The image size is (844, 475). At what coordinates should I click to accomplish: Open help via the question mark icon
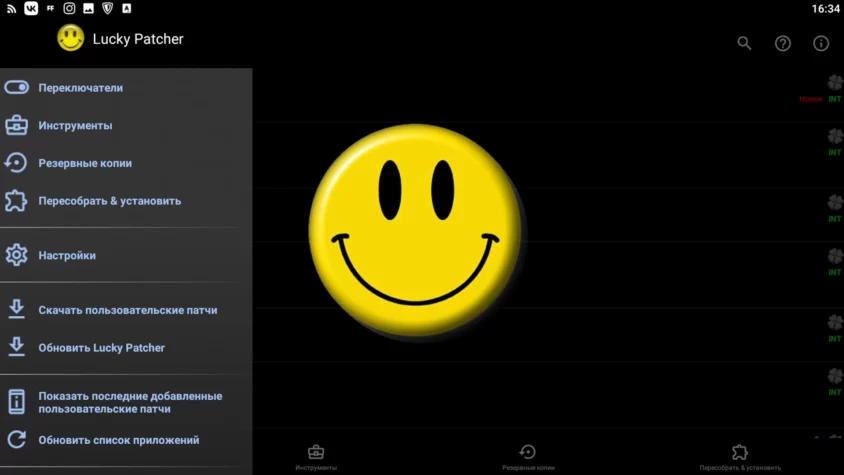783,43
